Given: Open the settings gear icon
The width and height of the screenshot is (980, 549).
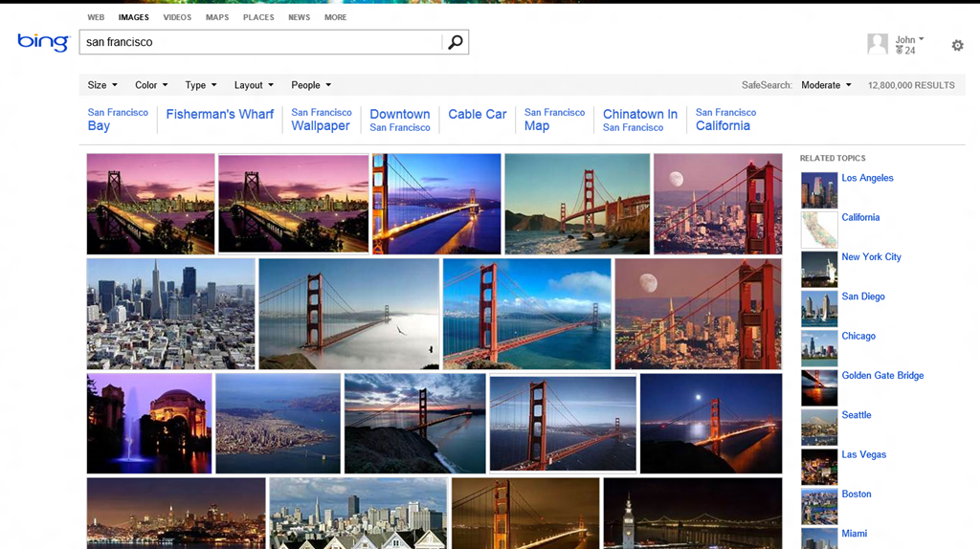Looking at the screenshot, I should 957,46.
